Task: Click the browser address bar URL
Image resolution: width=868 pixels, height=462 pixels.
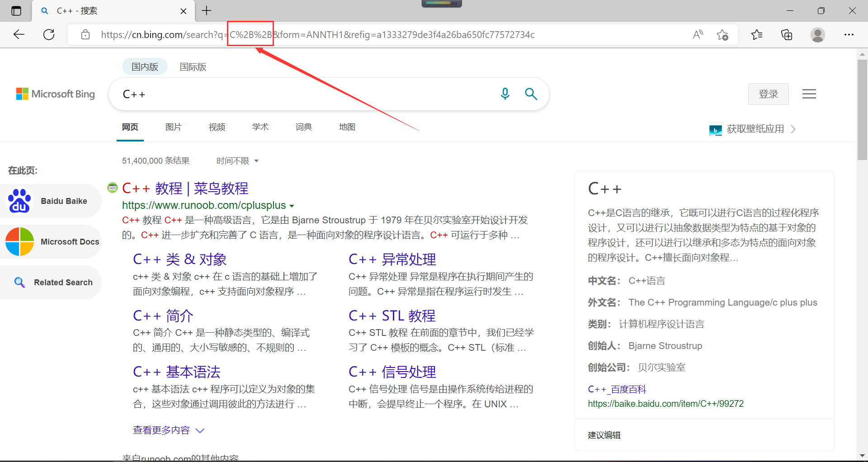Action: tap(318, 35)
